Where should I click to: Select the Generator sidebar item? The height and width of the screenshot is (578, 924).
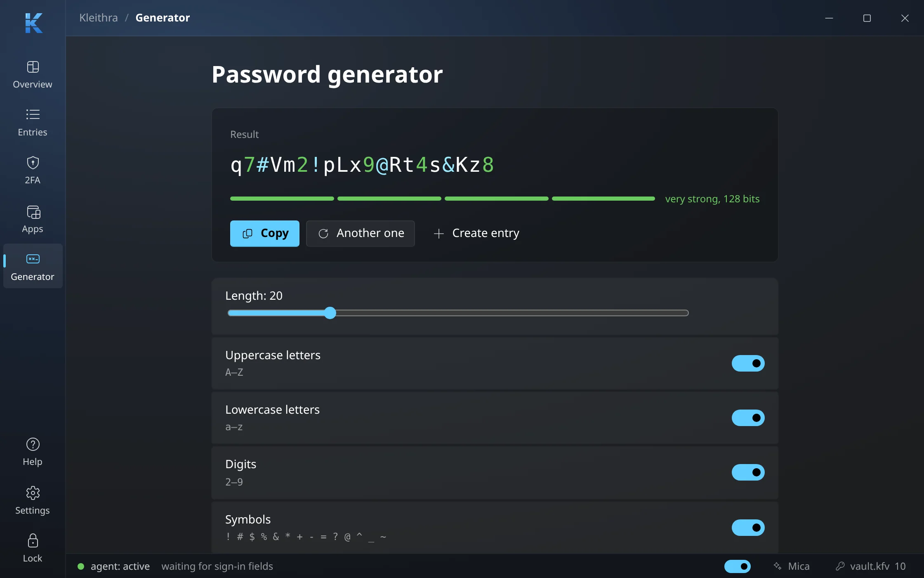pyautogui.click(x=33, y=266)
